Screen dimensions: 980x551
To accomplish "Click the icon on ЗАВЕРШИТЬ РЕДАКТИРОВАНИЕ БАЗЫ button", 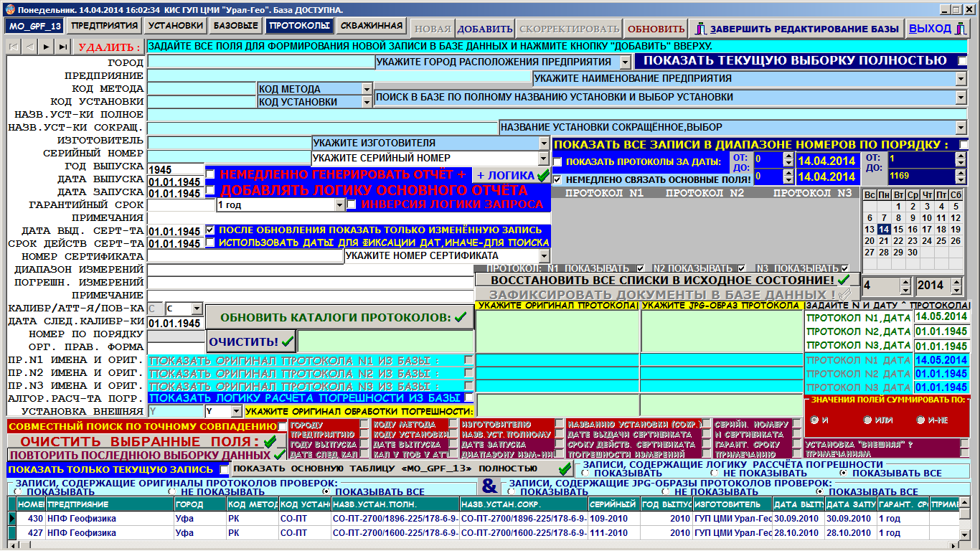I will pyautogui.click(x=700, y=29).
